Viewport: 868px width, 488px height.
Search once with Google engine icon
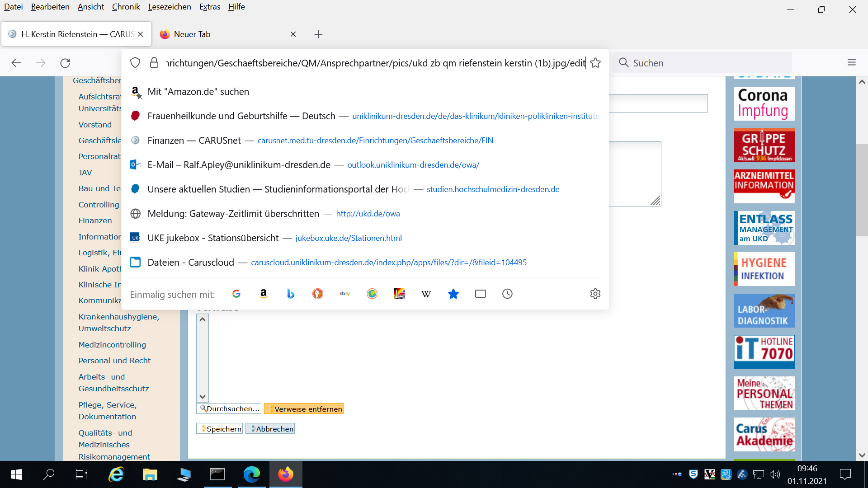(236, 294)
